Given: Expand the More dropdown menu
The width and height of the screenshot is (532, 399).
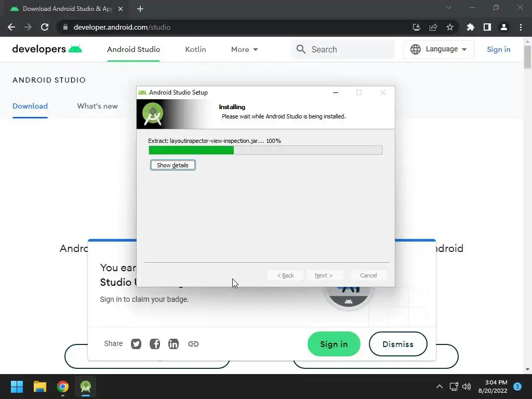Looking at the screenshot, I should pos(244,49).
